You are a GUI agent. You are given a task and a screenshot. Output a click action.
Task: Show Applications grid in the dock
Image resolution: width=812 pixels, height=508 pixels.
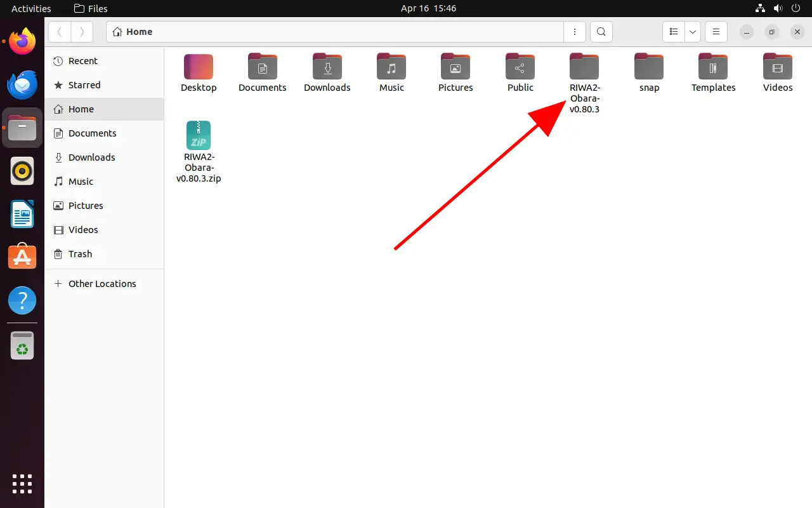[x=22, y=483]
